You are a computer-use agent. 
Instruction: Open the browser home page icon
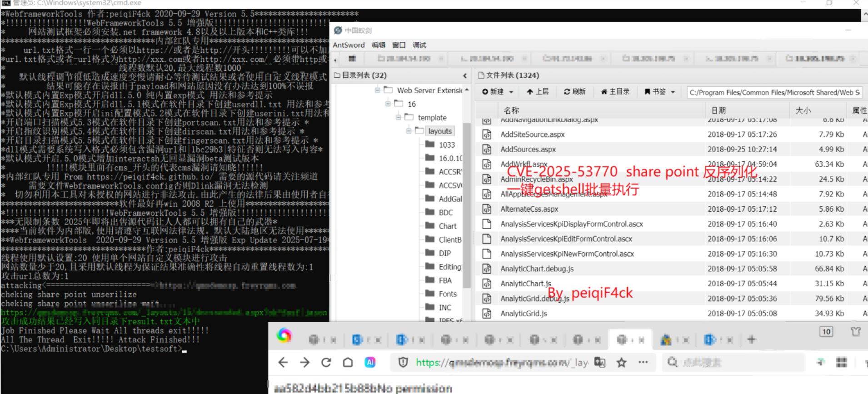(x=348, y=362)
